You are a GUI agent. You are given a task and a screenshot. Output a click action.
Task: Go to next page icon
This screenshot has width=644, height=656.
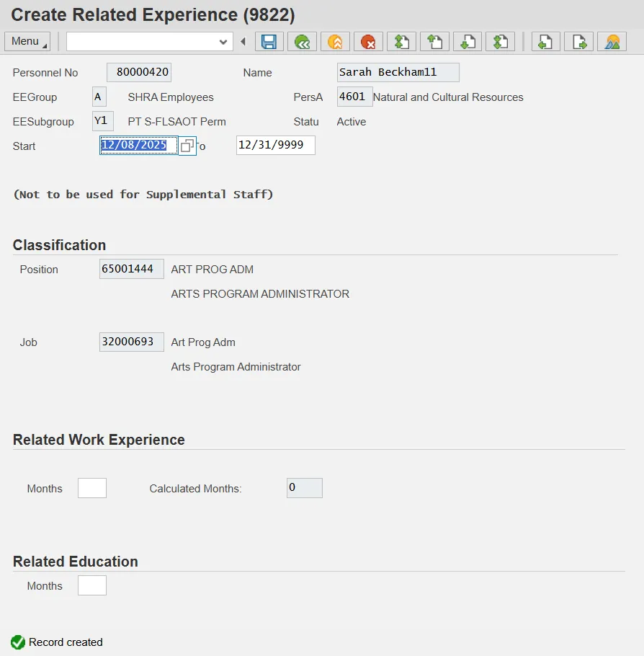pyautogui.click(x=468, y=42)
